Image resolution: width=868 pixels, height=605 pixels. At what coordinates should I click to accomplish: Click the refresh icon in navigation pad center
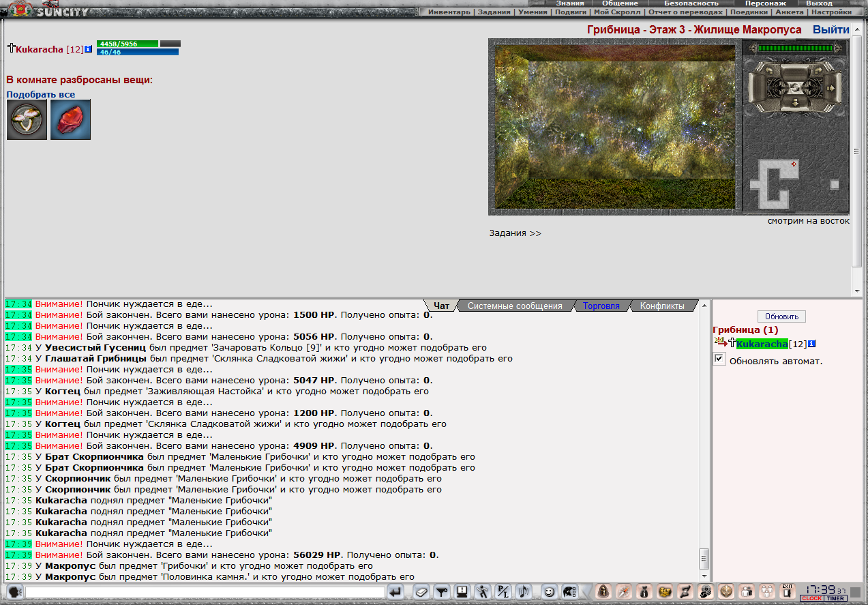click(795, 88)
